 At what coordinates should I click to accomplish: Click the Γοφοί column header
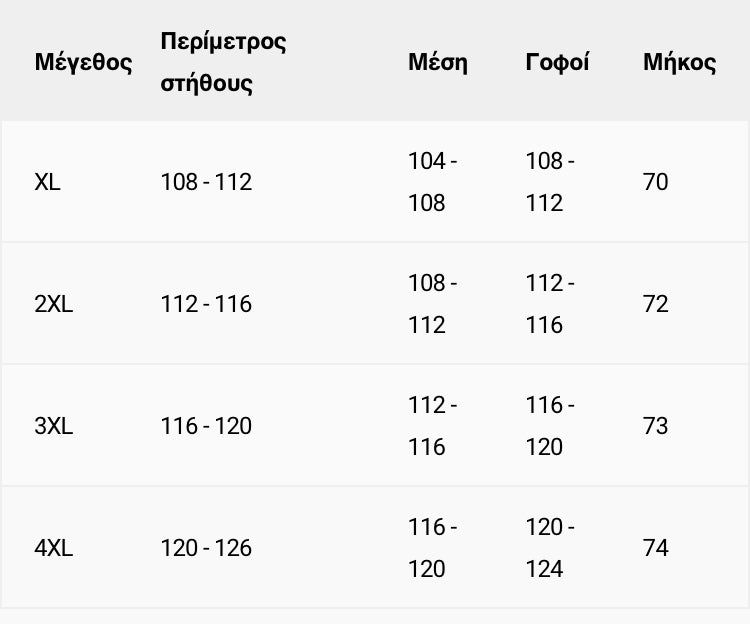click(557, 62)
